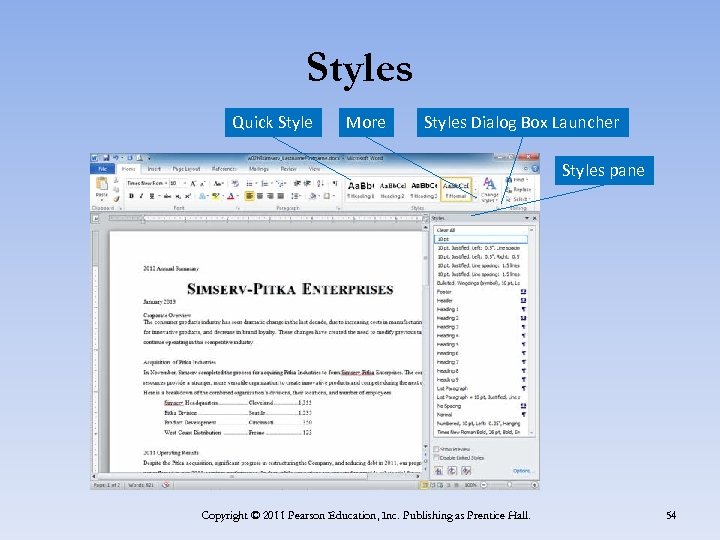Click the Undo arrow icon
The image size is (720, 540).
click(x=116, y=158)
